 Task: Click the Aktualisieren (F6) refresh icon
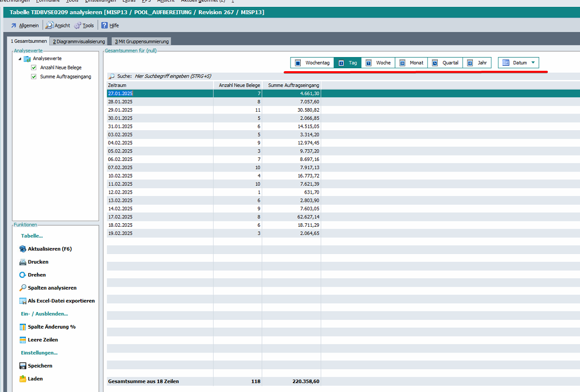(x=23, y=249)
